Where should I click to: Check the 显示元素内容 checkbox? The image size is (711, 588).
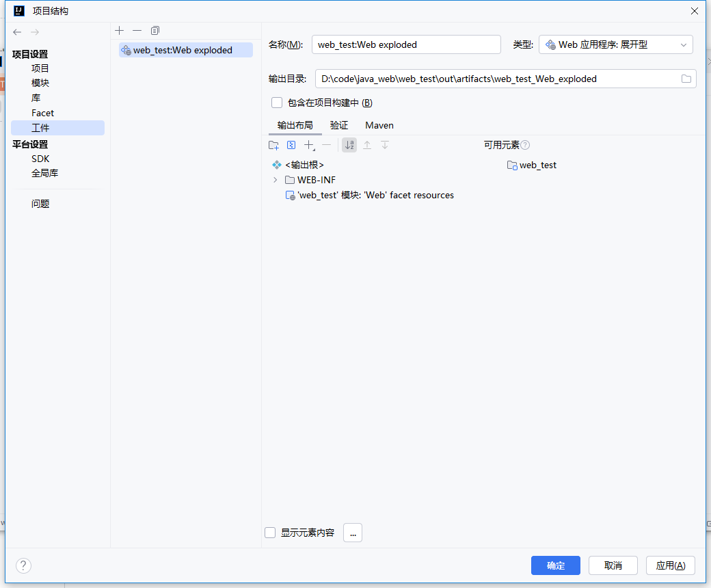270,533
